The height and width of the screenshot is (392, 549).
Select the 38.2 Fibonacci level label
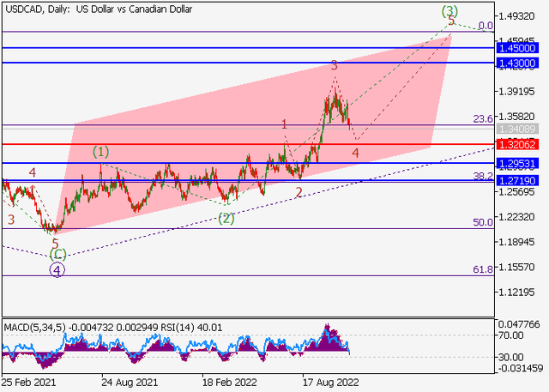(482, 176)
